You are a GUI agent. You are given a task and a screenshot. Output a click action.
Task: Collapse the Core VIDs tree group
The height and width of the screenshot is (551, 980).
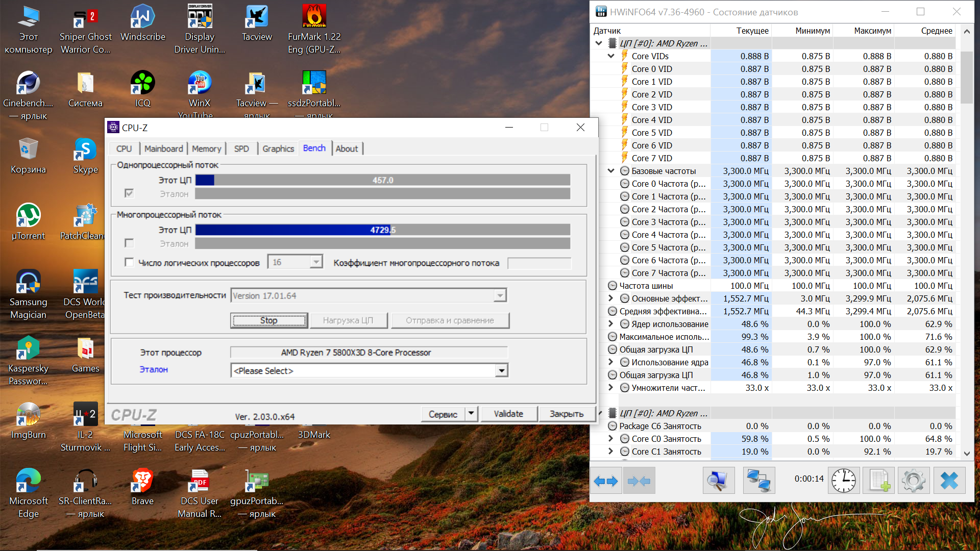point(611,56)
